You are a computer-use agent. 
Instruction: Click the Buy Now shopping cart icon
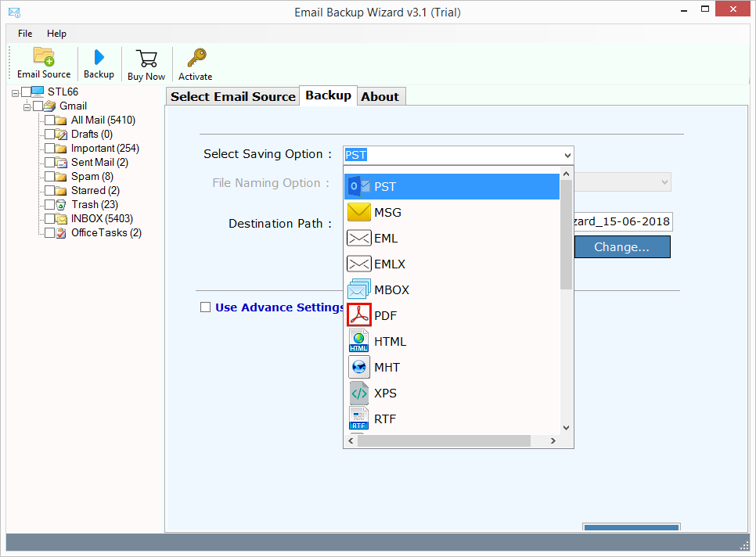coord(146,59)
